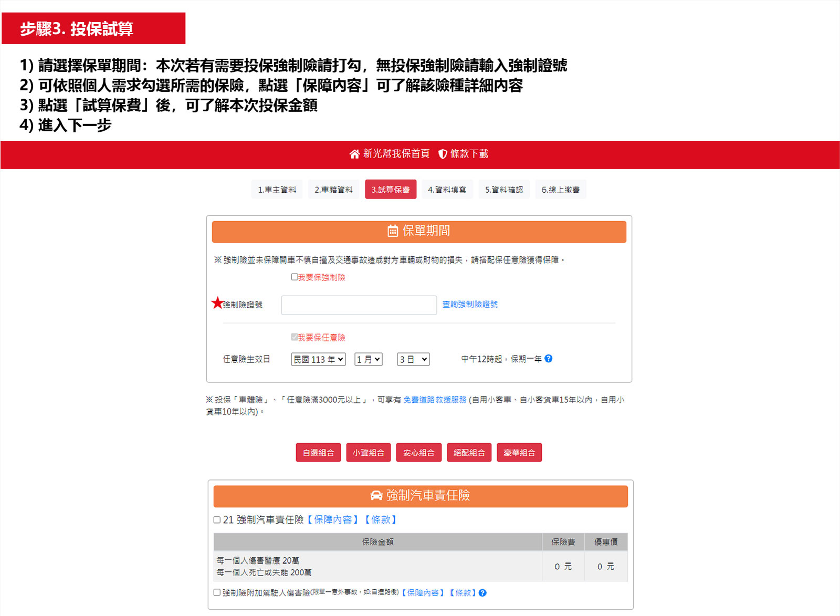This screenshot has height=616, width=840.
Task: Go to step 5.資料確認
Action: (x=504, y=190)
